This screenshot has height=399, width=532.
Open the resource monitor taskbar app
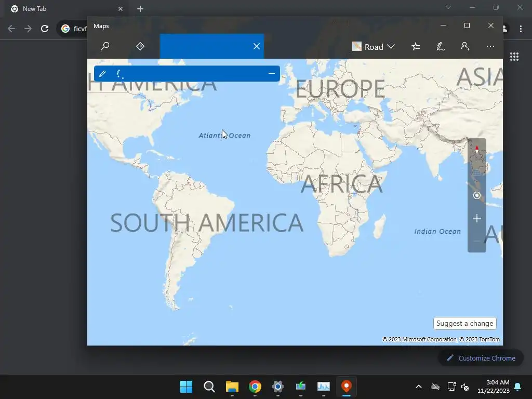[323, 387]
